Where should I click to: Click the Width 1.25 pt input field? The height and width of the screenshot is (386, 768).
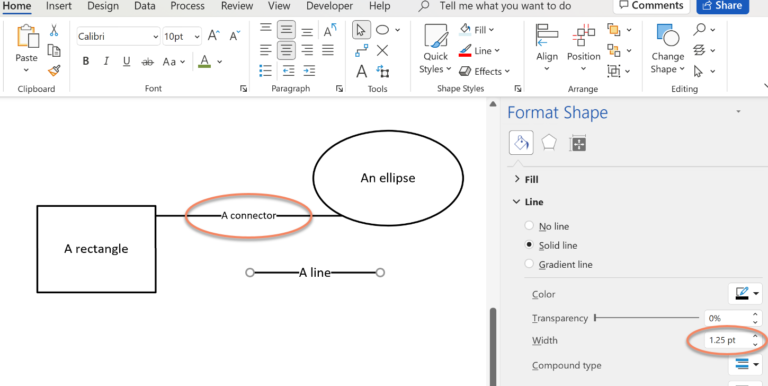pyautogui.click(x=728, y=340)
